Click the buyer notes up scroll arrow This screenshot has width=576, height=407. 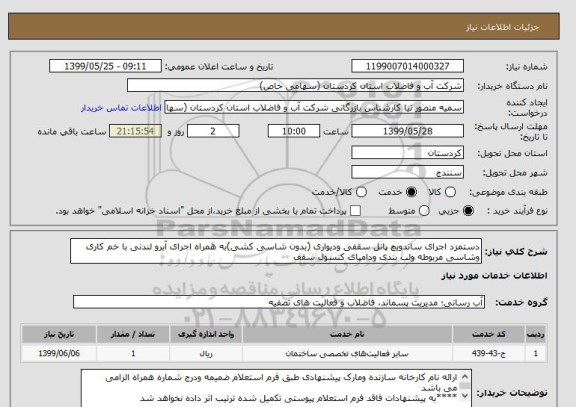coord(465,377)
